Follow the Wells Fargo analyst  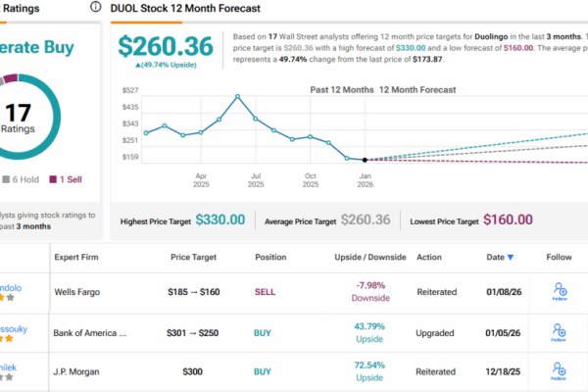[560, 292]
